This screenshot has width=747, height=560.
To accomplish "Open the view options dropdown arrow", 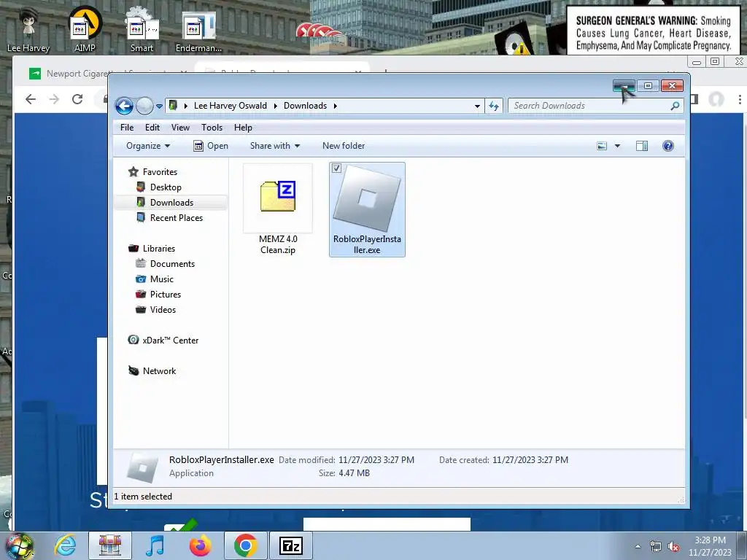I will point(617,146).
